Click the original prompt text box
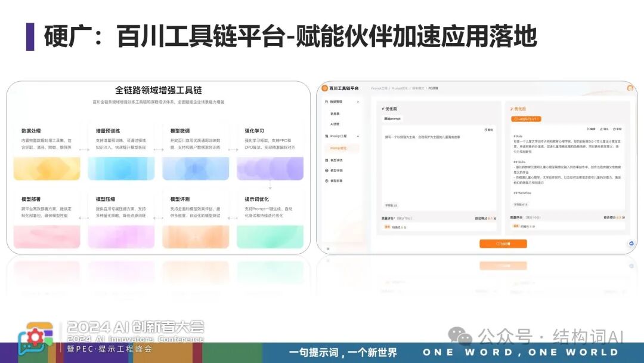The height and width of the screenshot is (363, 644). pyautogui.click(x=438, y=168)
